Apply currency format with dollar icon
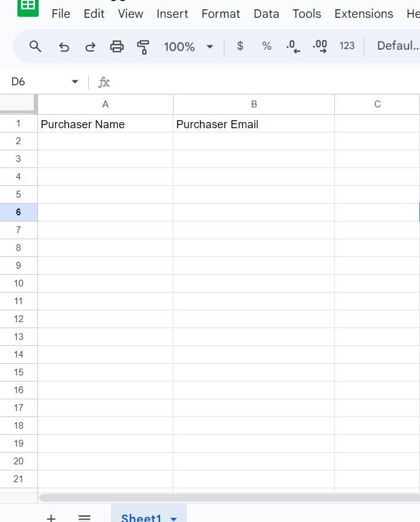 pos(240,46)
